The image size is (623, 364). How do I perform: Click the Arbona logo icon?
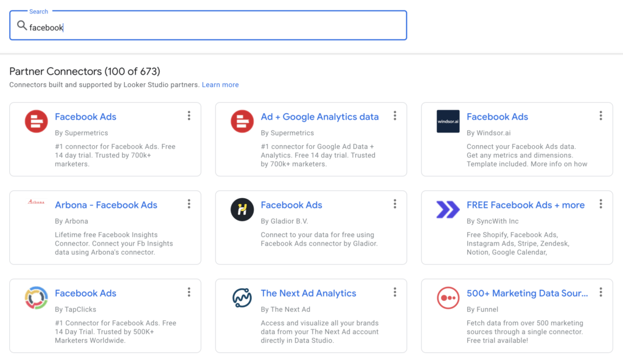(36, 202)
